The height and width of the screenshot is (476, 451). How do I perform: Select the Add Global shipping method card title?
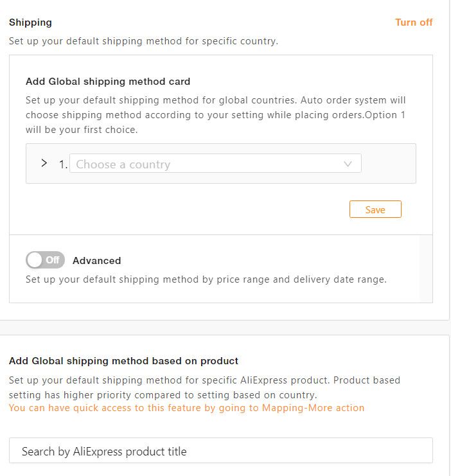coord(108,82)
